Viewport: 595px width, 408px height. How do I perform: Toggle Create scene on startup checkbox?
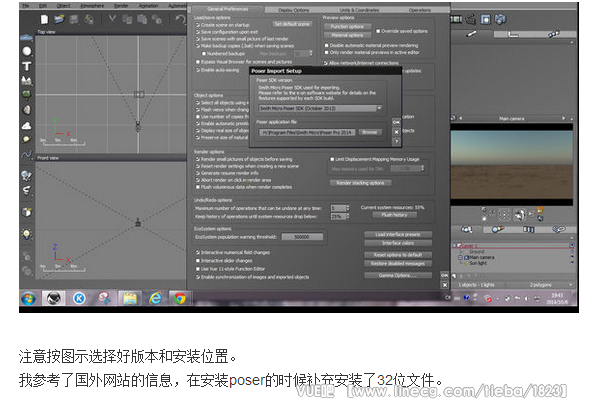pyautogui.click(x=198, y=25)
